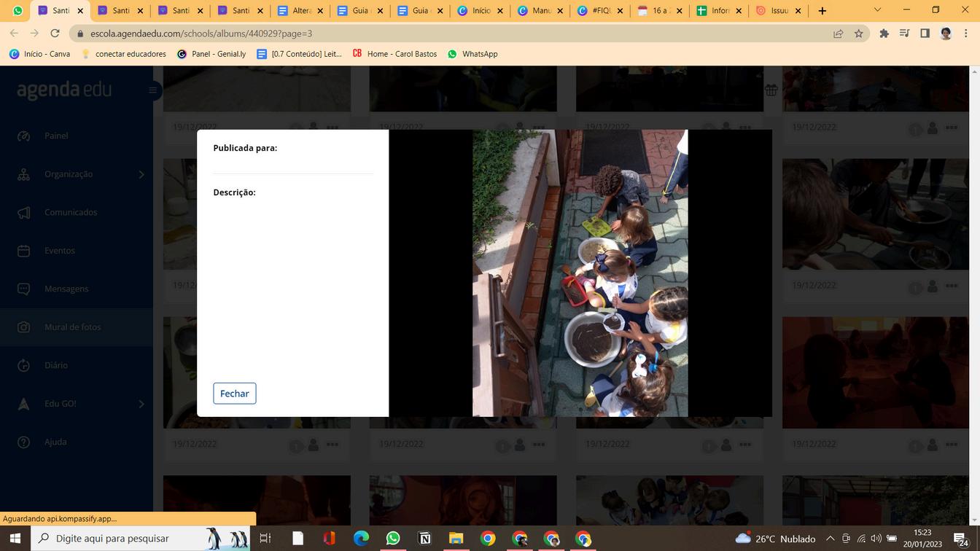Viewport: 980px width, 551px height.
Task: Click the Diário icon in the sidebar
Action: pyautogui.click(x=23, y=365)
